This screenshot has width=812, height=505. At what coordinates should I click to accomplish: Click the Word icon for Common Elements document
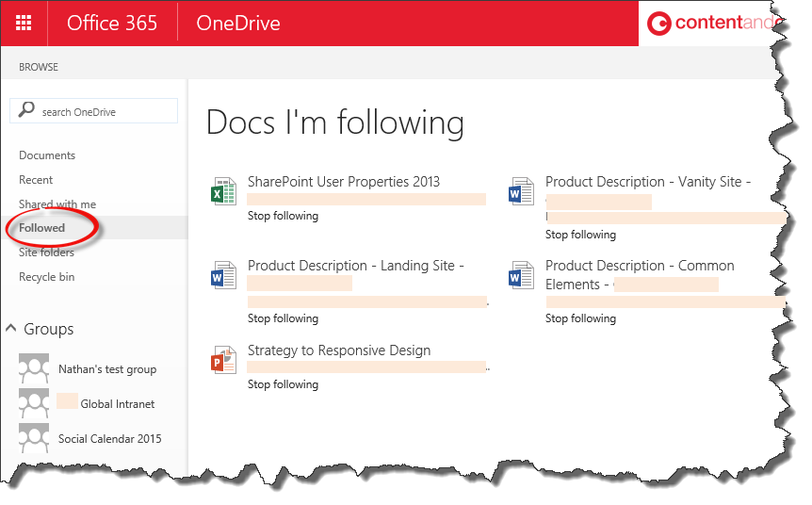click(x=521, y=276)
